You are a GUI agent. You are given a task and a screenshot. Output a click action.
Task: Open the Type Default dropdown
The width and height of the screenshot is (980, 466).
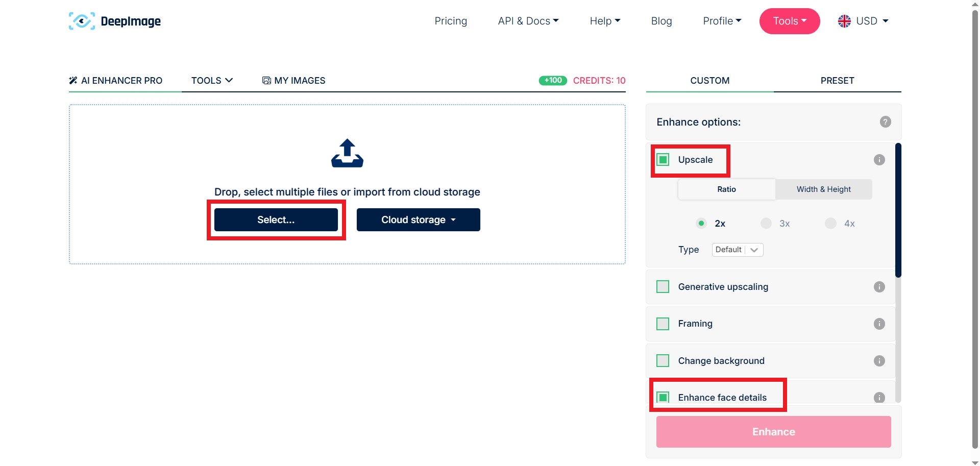tap(737, 250)
